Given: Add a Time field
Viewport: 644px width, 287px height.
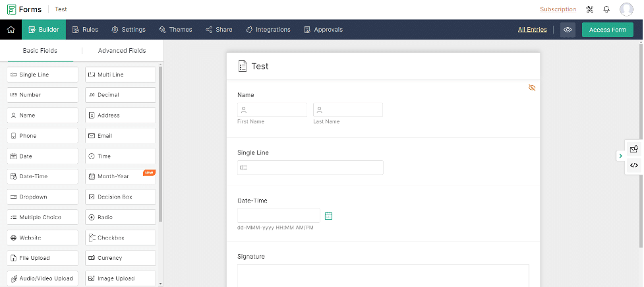Looking at the screenshot, I should click(x=121, y=156).
